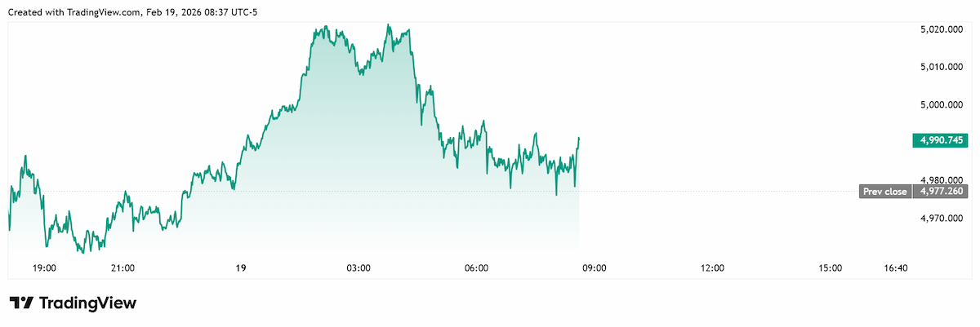Click the Prev close label
Image resolution: width=980 pixels, height=327 pixels.
886,192
